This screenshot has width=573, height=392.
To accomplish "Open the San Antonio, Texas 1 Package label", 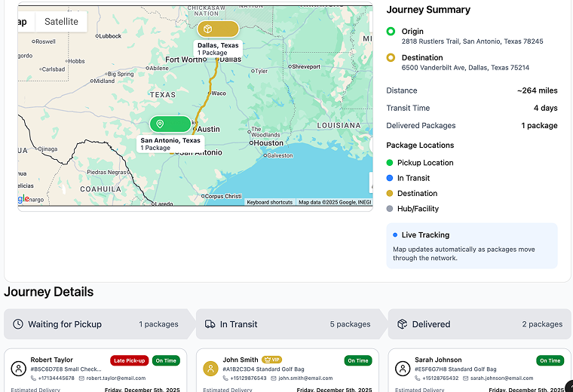I will tap(170, 144).
